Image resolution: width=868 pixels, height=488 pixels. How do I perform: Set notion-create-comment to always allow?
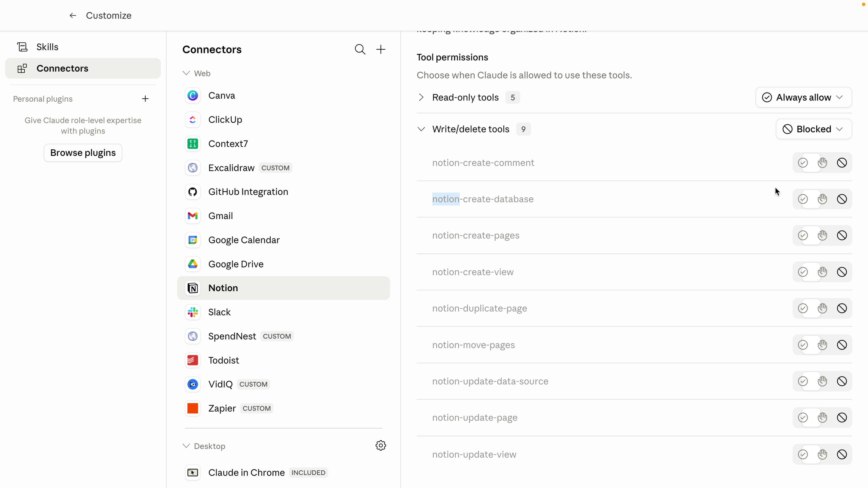(x=803, y=163)
